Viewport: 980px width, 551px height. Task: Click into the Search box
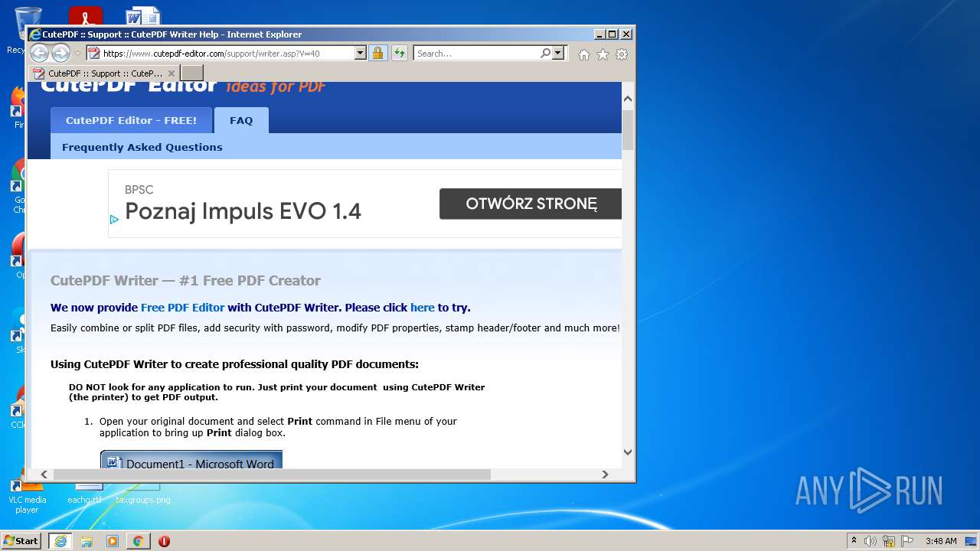[x=476, y=54]
